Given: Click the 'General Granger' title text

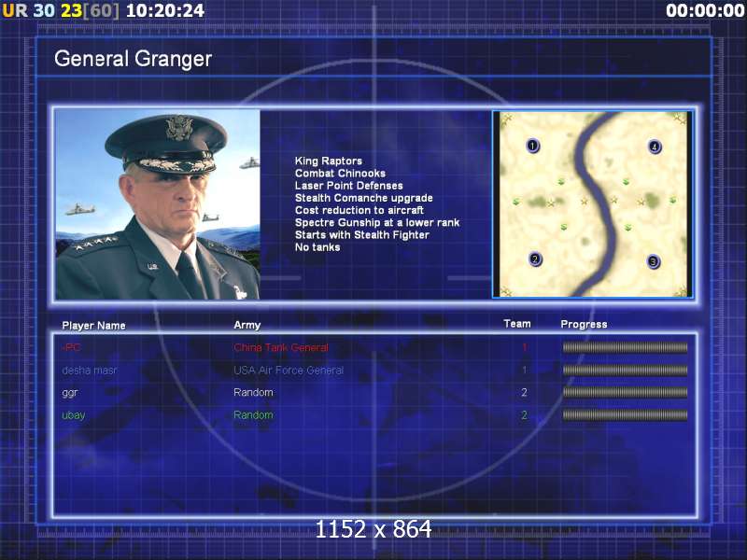Looking at the screenshot, I should [x=133, y=59].
